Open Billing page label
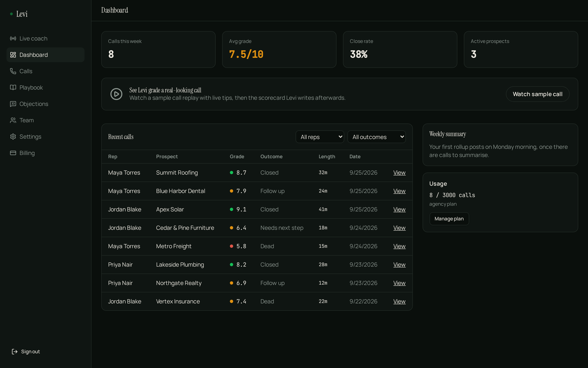The height and width of the screenshot is (368, 588). [27, 153]
